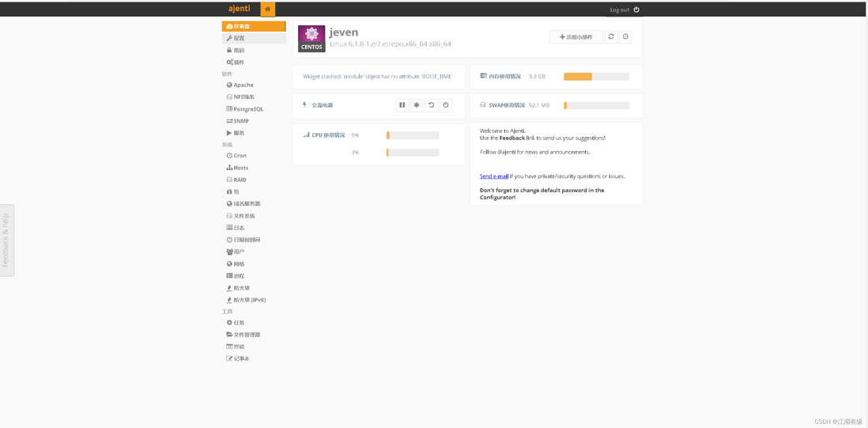Open the 配置 configuration sidebar item
The width and height of the screenshot is (868, 428).
254,38
